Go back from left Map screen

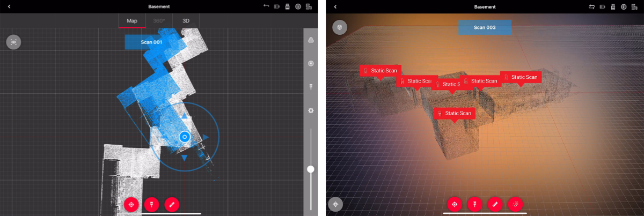[9, 6]
